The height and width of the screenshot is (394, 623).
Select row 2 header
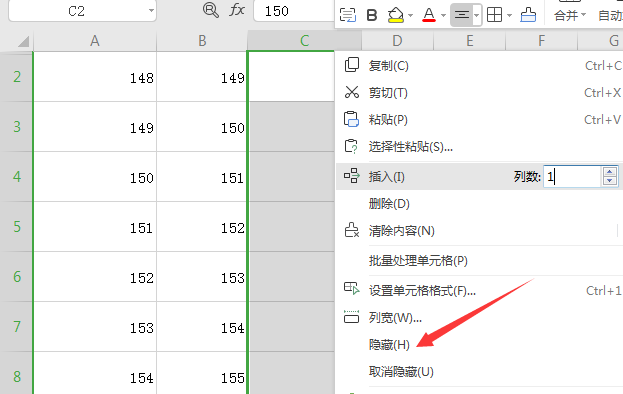click(x=17, y=76)
